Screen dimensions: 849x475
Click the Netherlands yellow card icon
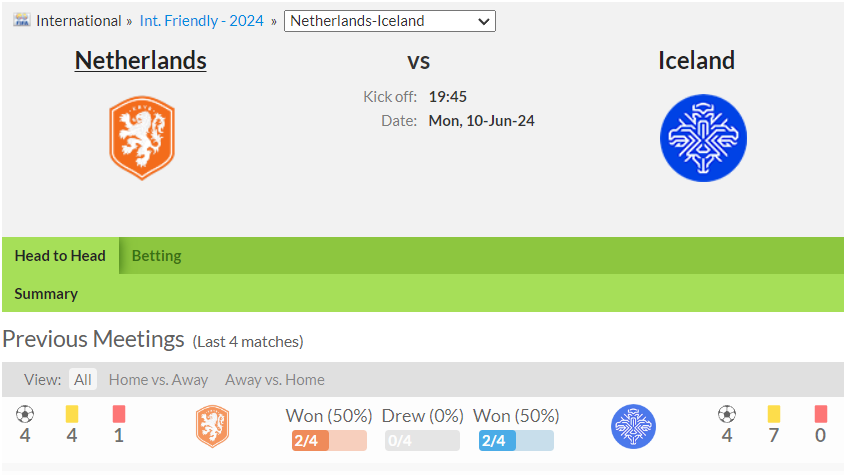pos(72,414)
